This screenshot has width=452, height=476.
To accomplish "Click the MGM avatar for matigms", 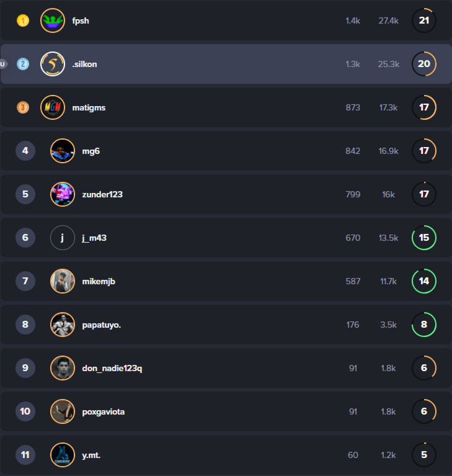I will pyautogui.click(x=53, y=107).
